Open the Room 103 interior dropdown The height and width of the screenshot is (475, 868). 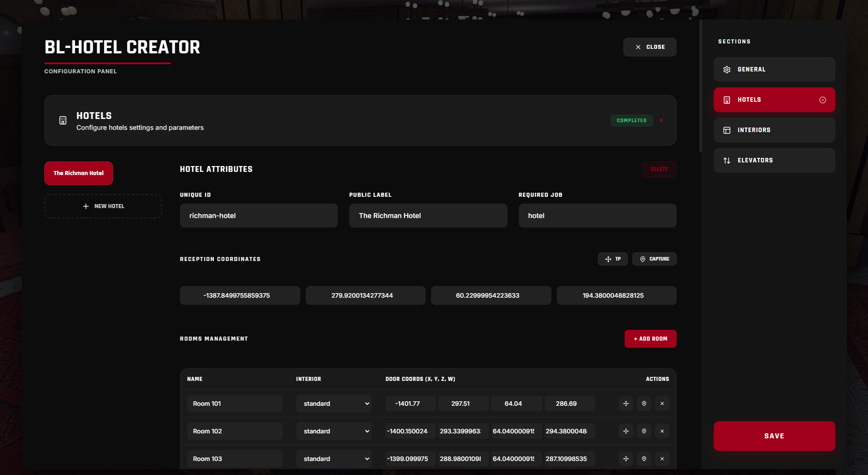(x=334, y=459)
